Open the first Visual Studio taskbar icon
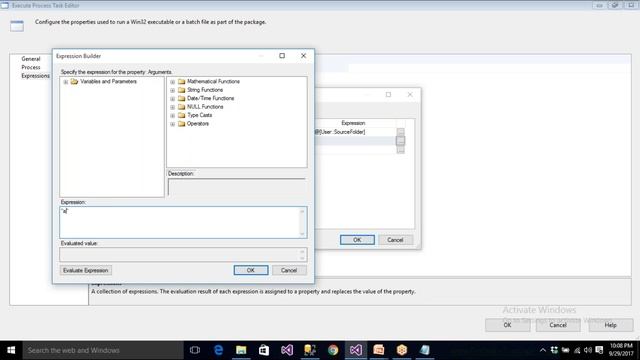The image size is (640, 360). click(x=287, y=350)
